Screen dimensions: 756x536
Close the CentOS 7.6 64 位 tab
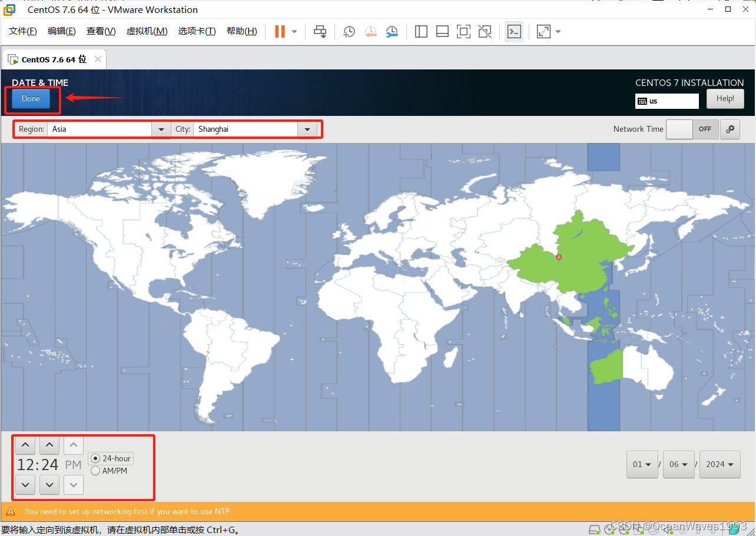coord(98,59)
